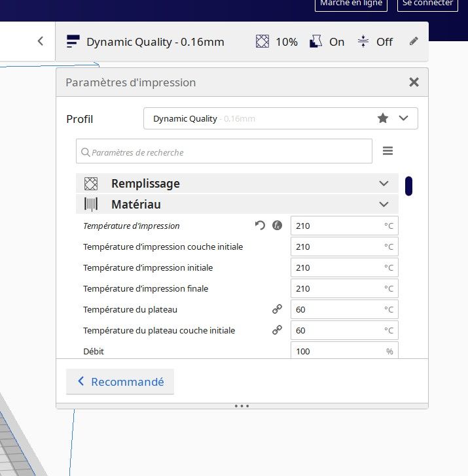Image resolution: width=468 pixels, height=476 pixels.
Task: Edit Température du plateau value field
Action: click(344, 309)
